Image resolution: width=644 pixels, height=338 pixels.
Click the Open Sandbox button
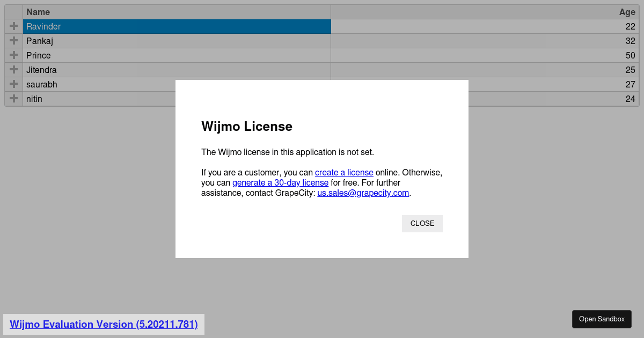(602, 319)
